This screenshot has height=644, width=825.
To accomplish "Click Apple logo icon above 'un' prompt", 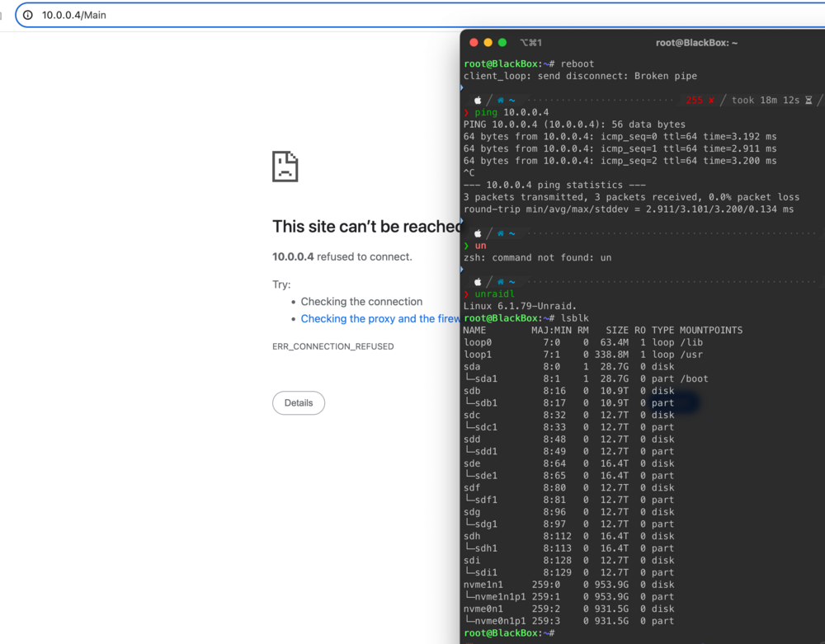I will [478, 233].
